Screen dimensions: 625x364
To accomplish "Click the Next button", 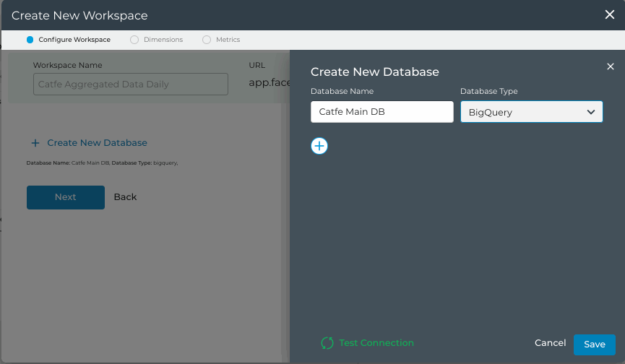I will pos(66,197).
